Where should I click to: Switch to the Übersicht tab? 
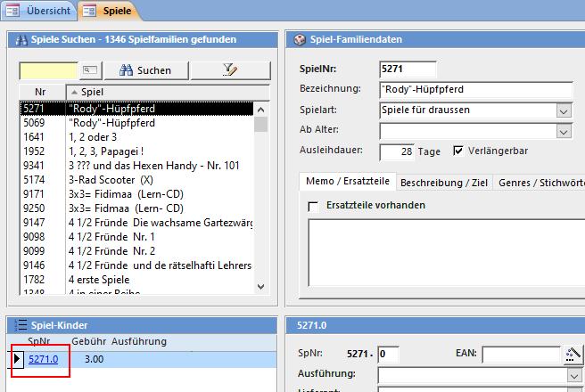point(38,11)
